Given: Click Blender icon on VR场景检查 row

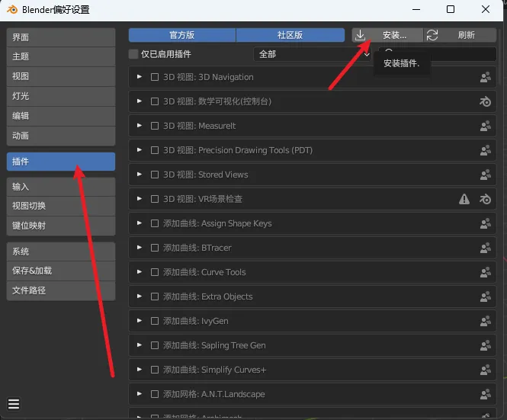Looking at the screenshot, I should point(486,199).
